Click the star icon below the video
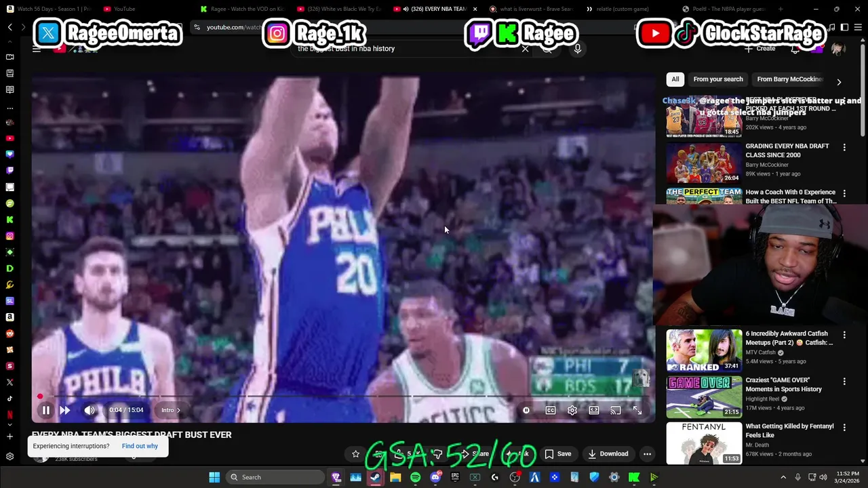868x488 pixels. (355, 454)
